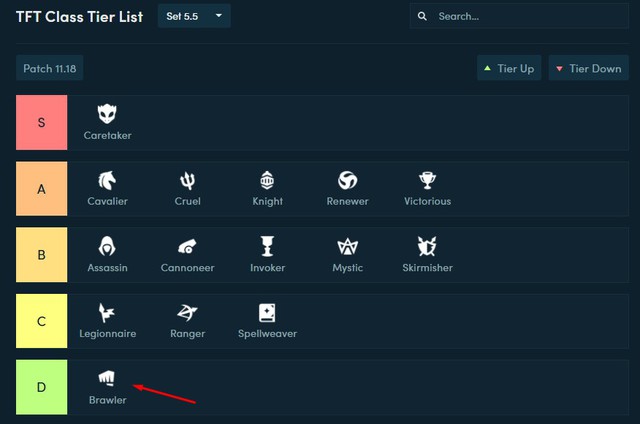
Task: Filter by Tier Down button
Action: pyautogui.click(x=588, y=69)
